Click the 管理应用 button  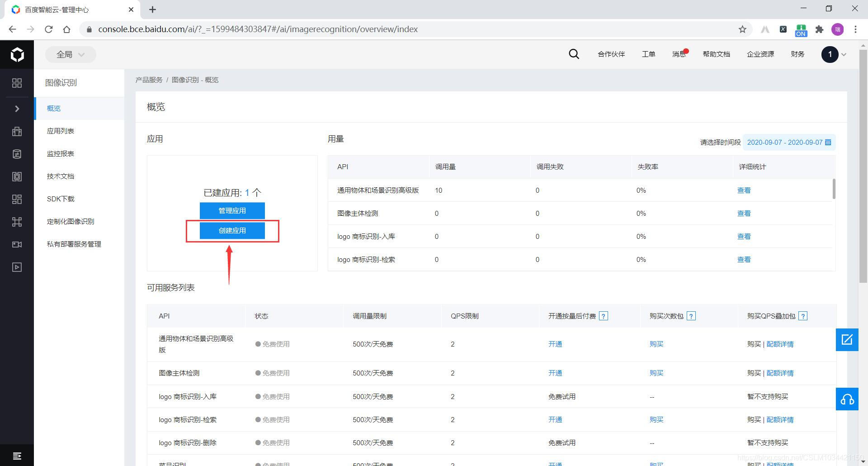point(232,210)
